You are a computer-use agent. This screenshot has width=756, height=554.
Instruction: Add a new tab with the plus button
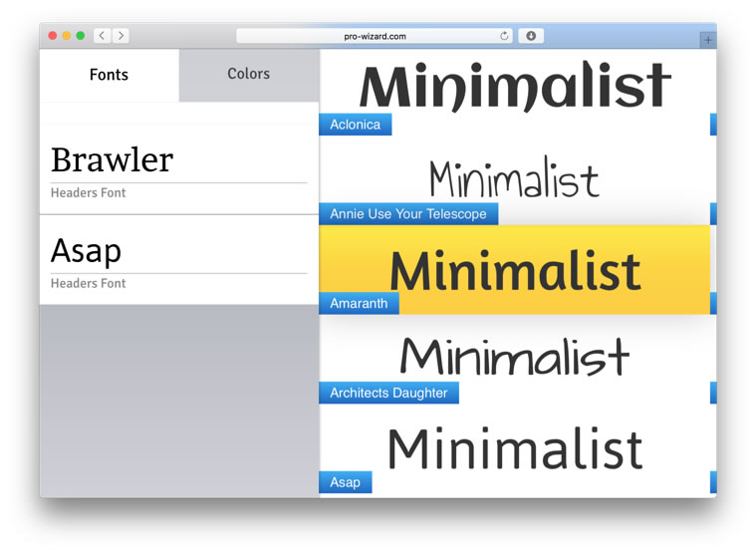click(x=708, y=40)
